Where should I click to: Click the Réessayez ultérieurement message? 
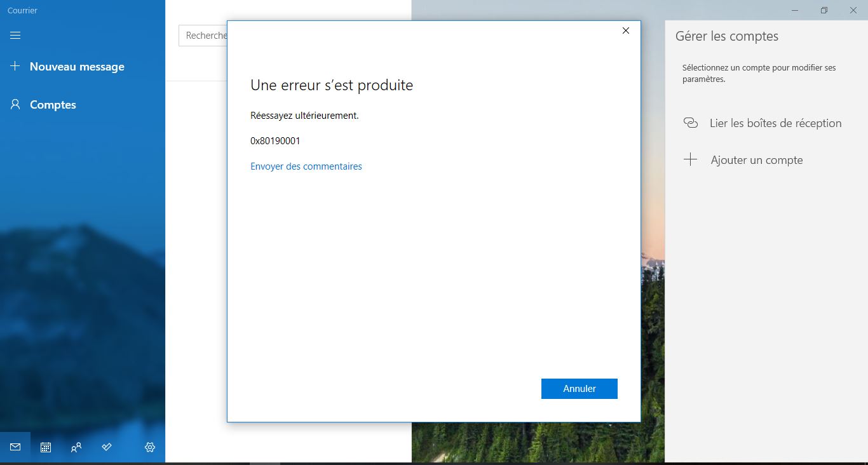(304, 116)
